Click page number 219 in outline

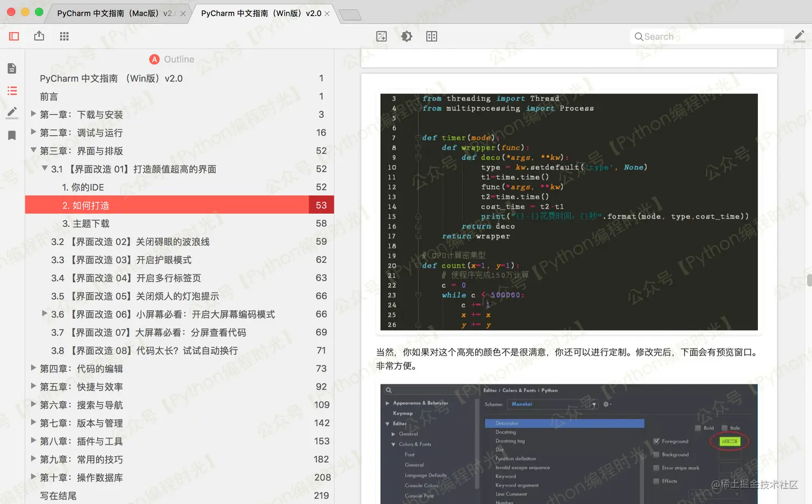click(x=321, y=495)
